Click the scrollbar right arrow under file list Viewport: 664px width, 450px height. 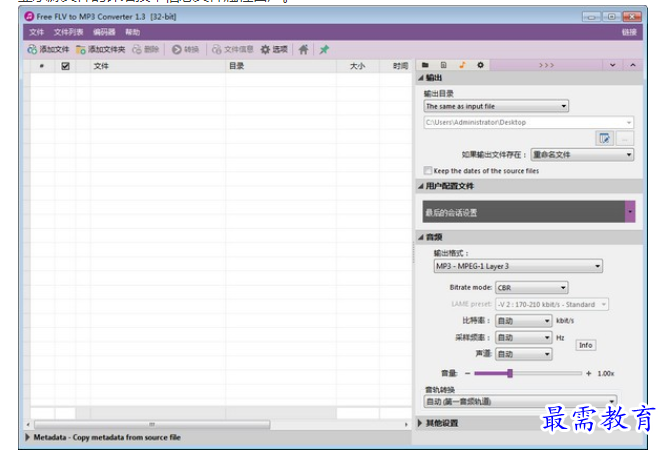pos(406,424)
